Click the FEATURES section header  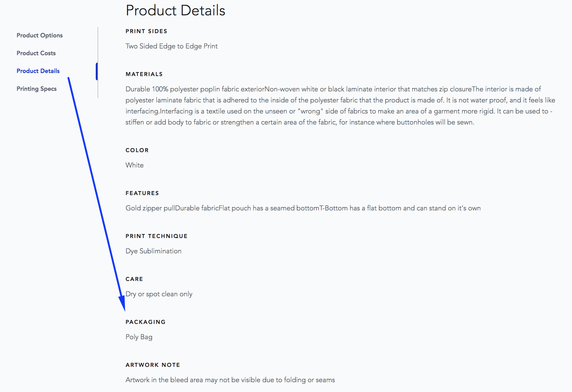coord(142,193)
